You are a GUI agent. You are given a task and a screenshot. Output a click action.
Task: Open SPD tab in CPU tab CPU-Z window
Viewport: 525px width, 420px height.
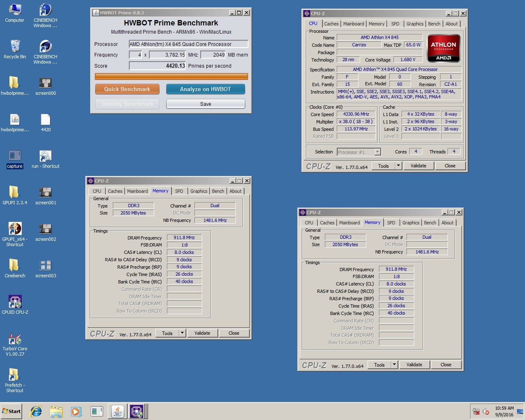tap(395, 24)
